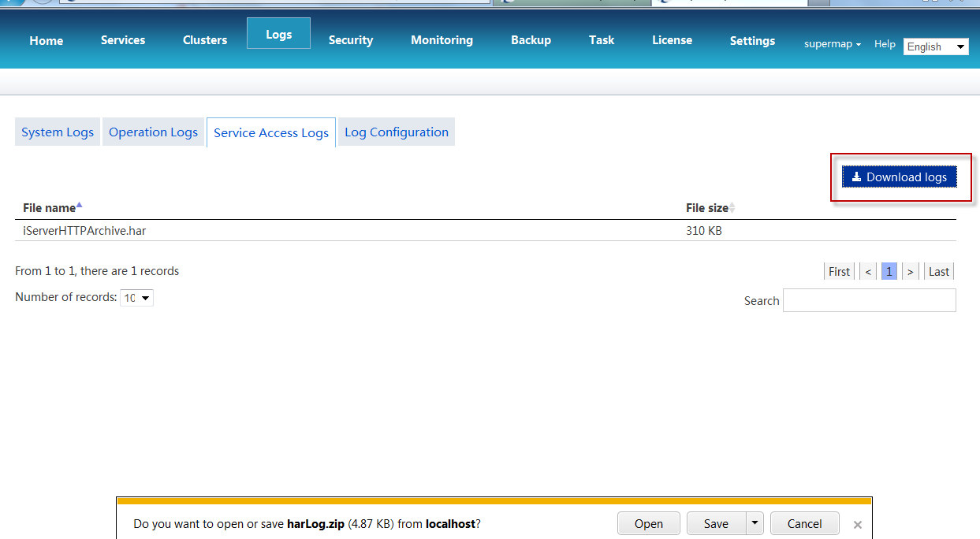Dismiss the download notification bar
The height and width of the screenshot is (539, 980).
click(x=857, y=524)
